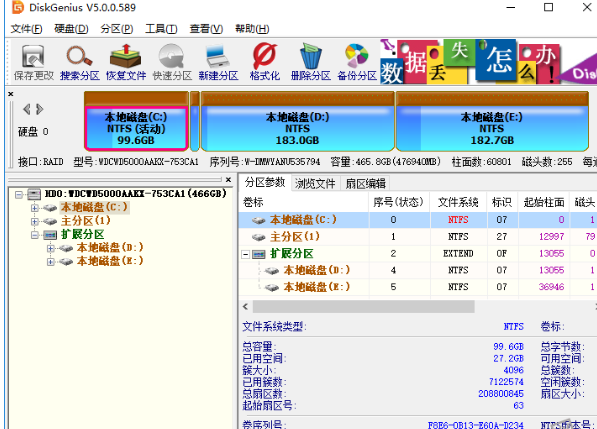Screen dimensions: 597x429
Task: Create a new partition (新建分区)
Action: [218, 62]
